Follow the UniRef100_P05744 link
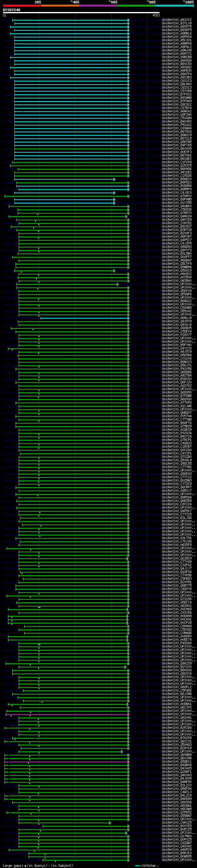The width and height of the screenshot is (197, 868). coord(177,416)
